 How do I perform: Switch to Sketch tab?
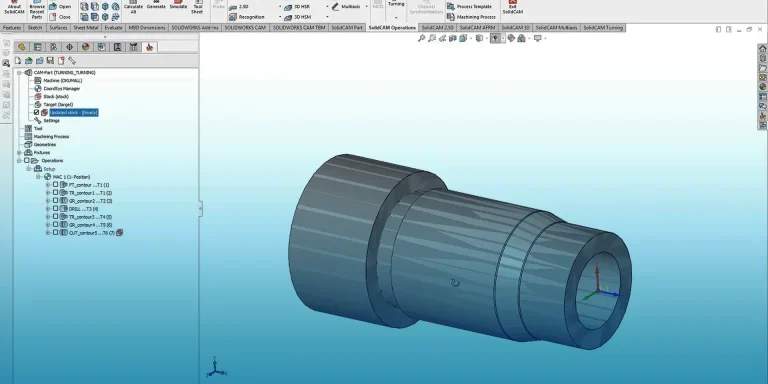click(35, 28)
